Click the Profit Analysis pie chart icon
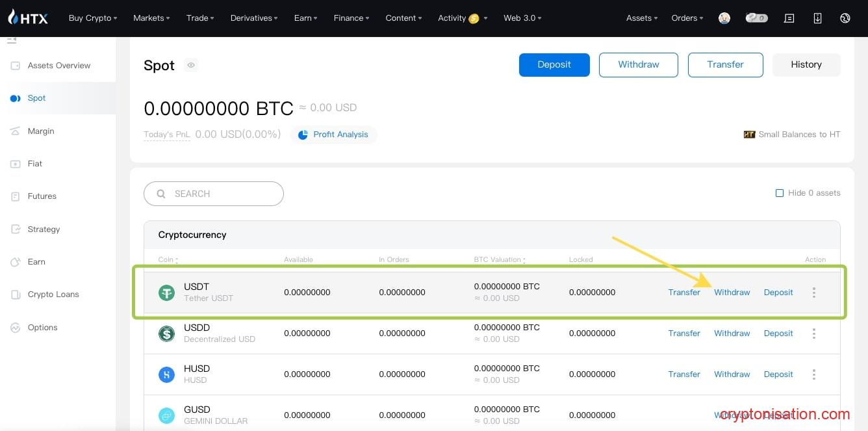This screenshot has height=431, width=868. (303, 135)
